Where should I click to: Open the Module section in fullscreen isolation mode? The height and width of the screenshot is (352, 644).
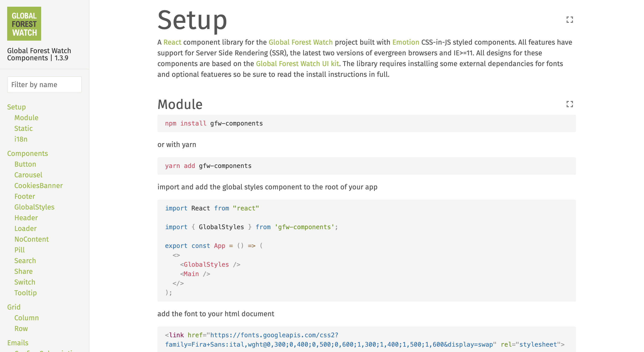click(x=570, y=104)
